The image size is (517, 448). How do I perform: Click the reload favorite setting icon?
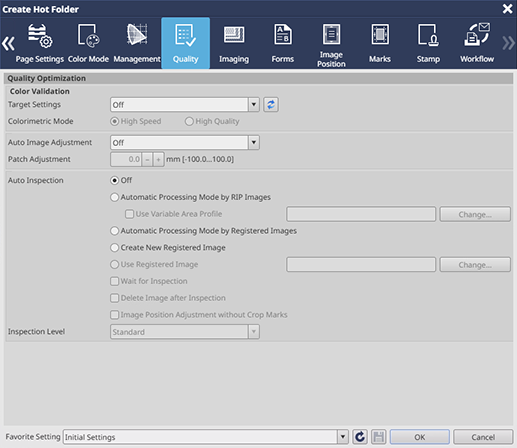[360, 437]
